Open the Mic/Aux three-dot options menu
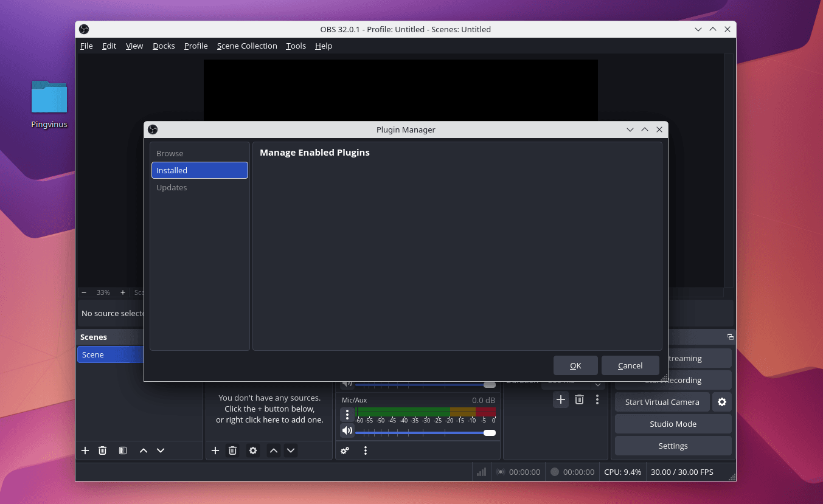The height and width of the screenshot is (504, 823). click(347, 415)
